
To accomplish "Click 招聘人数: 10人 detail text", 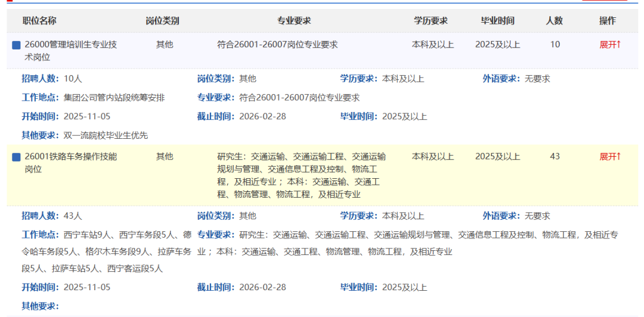I will (52, 79).
